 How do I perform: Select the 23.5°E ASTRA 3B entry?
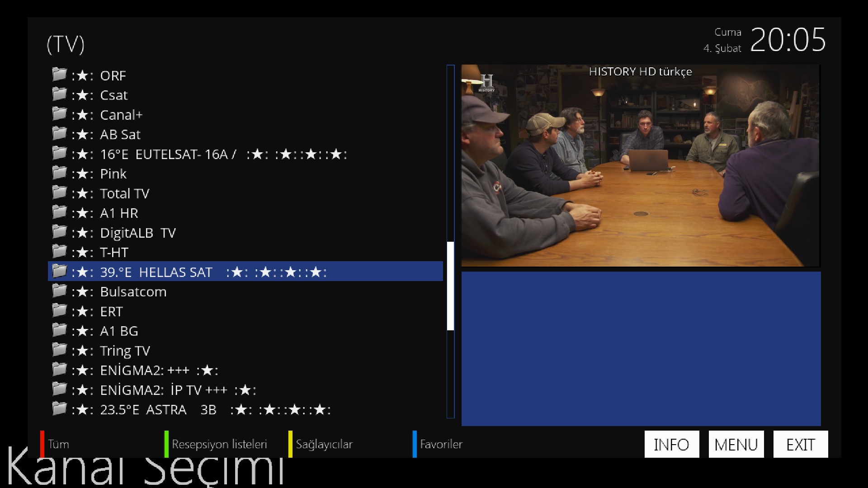pos(245,409)
